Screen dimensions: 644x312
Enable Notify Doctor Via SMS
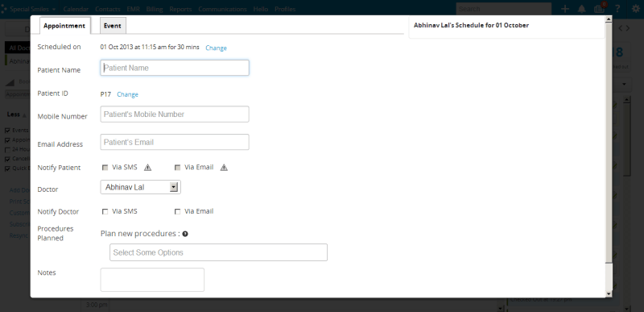click(x=105, y=212)
